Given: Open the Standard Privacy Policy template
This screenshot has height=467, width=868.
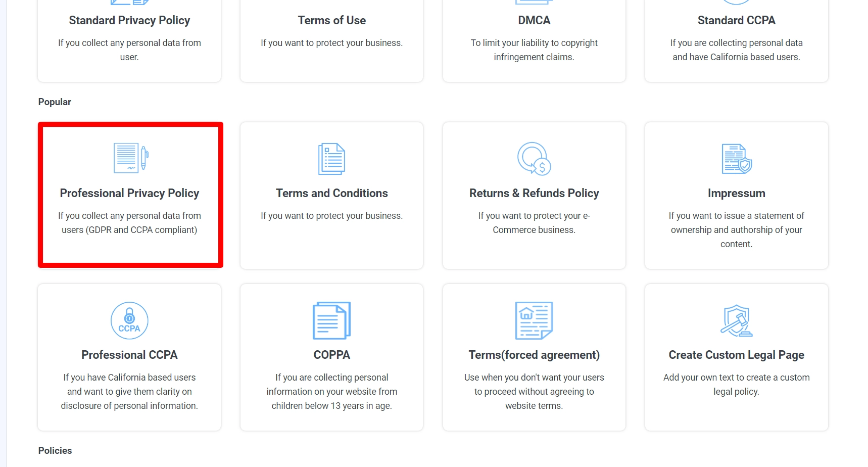Looking at the screenshot, I should point(129,20).
